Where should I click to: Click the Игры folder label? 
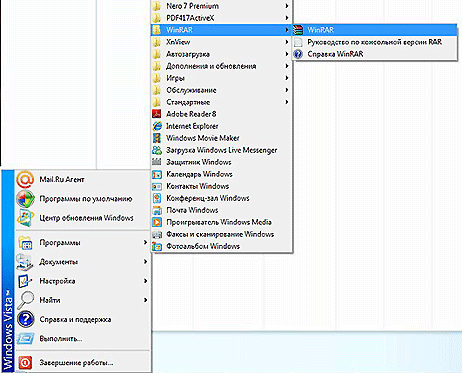click(x=175, y=78)
